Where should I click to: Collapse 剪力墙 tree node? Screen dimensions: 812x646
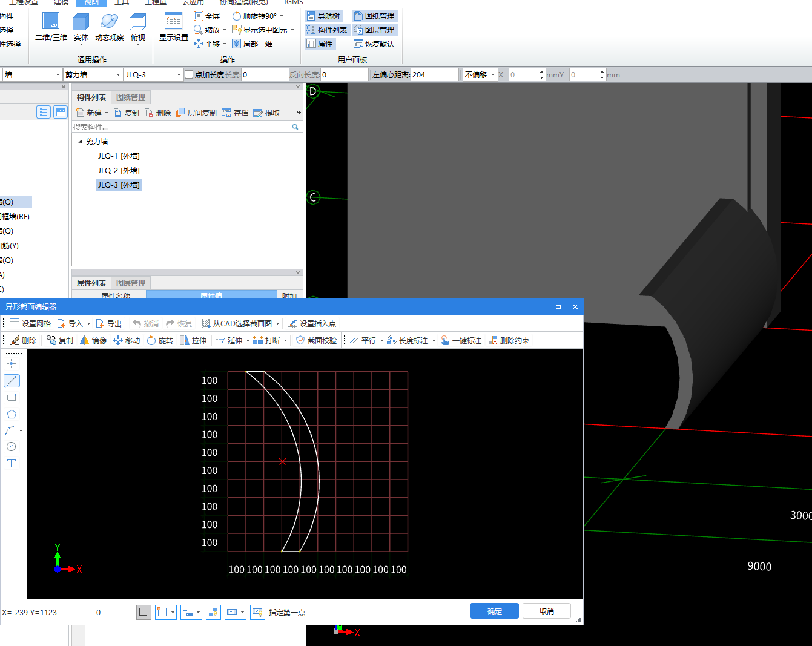(80, 142)
